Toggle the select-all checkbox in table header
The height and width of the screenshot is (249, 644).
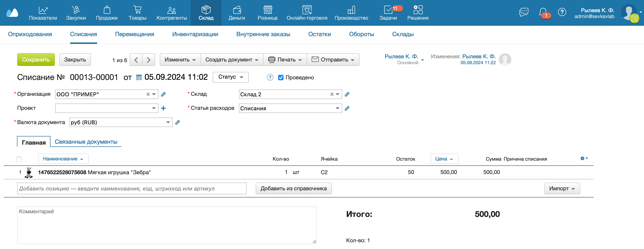[19, 159]
